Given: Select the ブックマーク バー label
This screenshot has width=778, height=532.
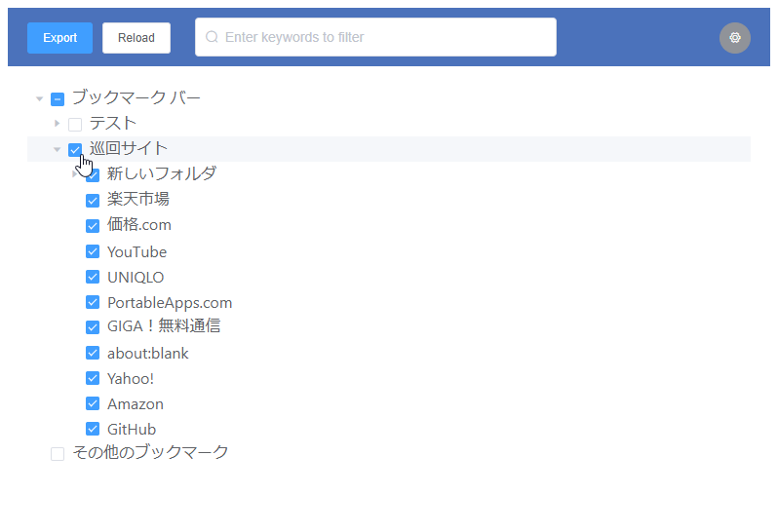Looking at the screenshot, I should pyautogui.click(x=136, y=97).
